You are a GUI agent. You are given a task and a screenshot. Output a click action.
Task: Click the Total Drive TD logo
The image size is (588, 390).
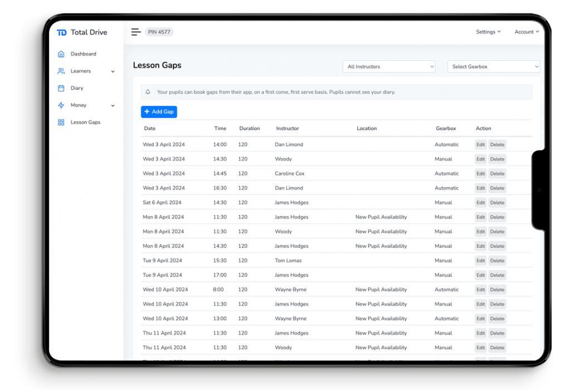point(62,32)
